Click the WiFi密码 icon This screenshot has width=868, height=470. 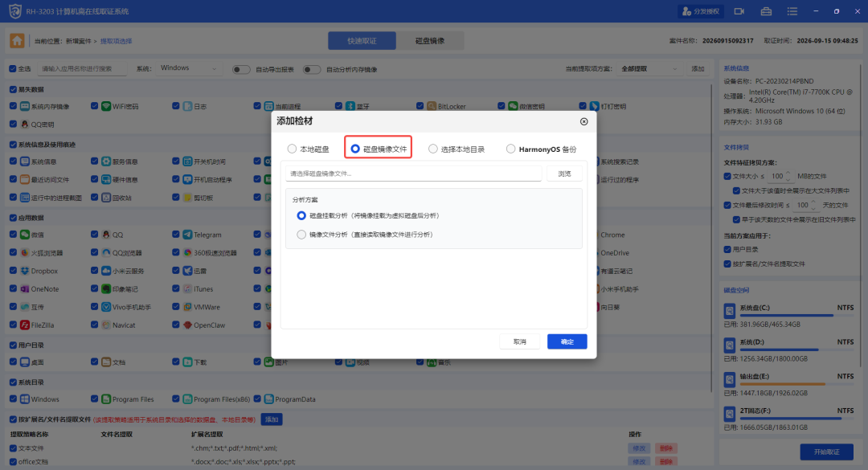(106, 106)
